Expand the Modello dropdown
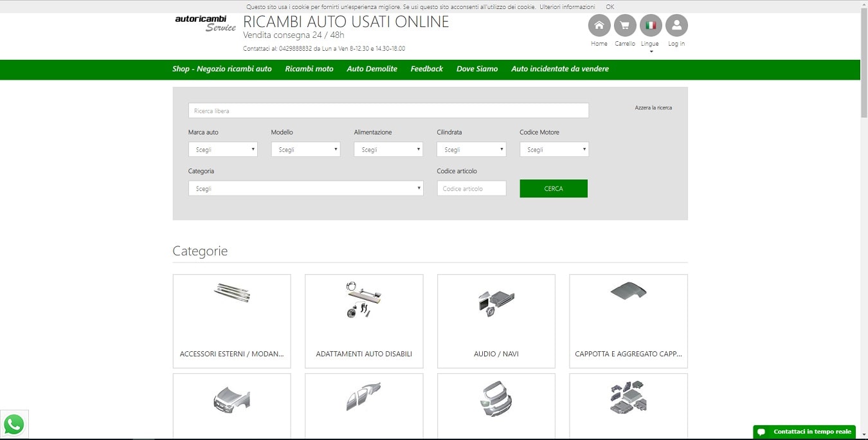 (305, 150)
